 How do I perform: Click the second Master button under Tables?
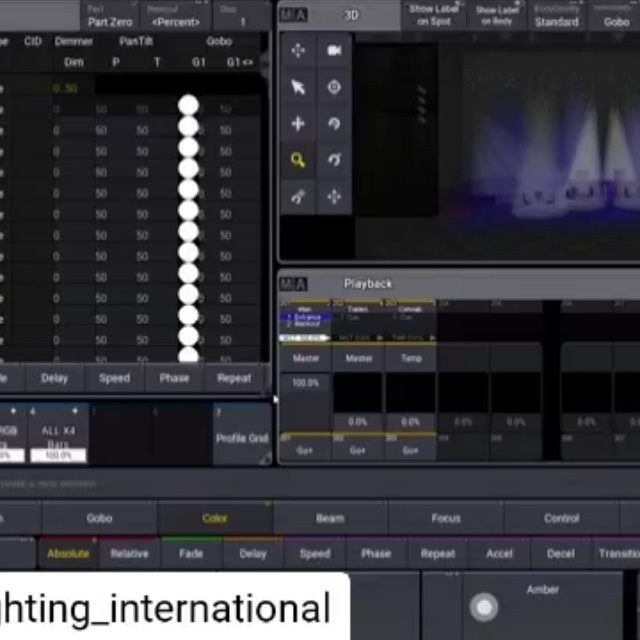click(x=358, y=358)
